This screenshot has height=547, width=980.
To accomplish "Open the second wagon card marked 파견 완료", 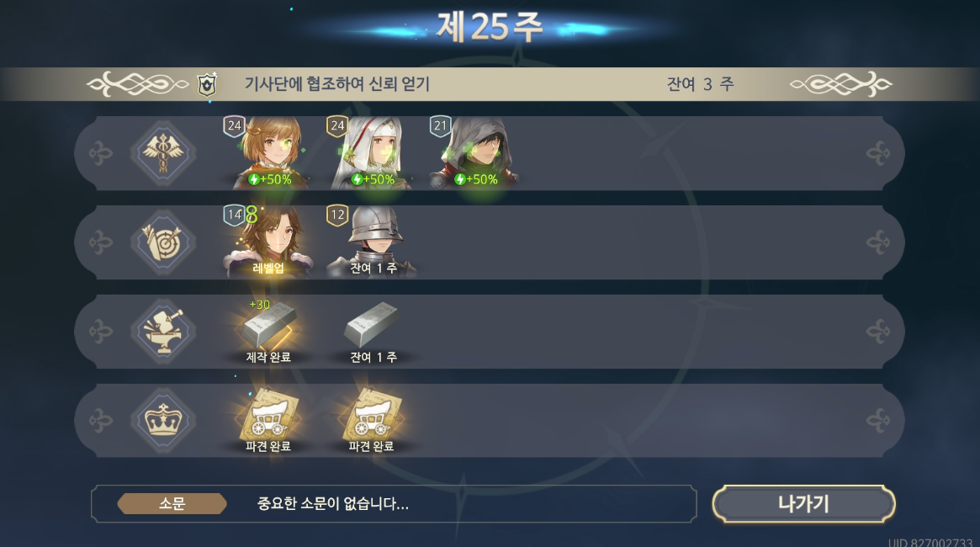I will pyautogui.click(x=372, y=420).
